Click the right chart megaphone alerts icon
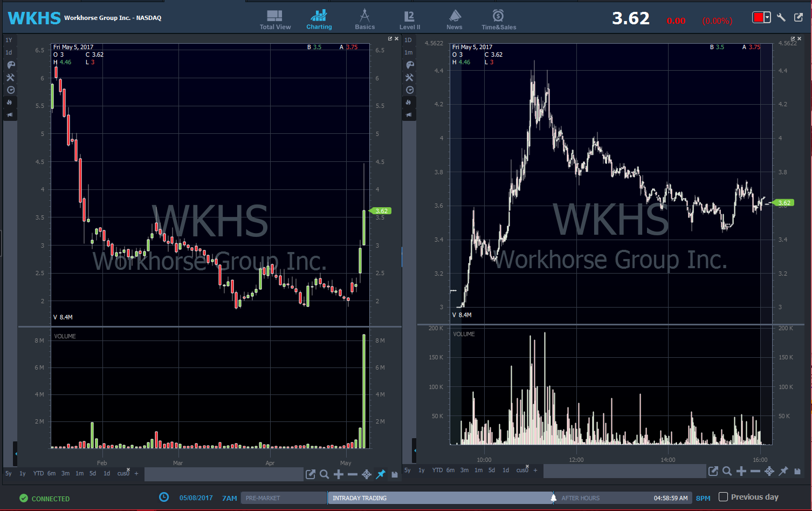 410,114
